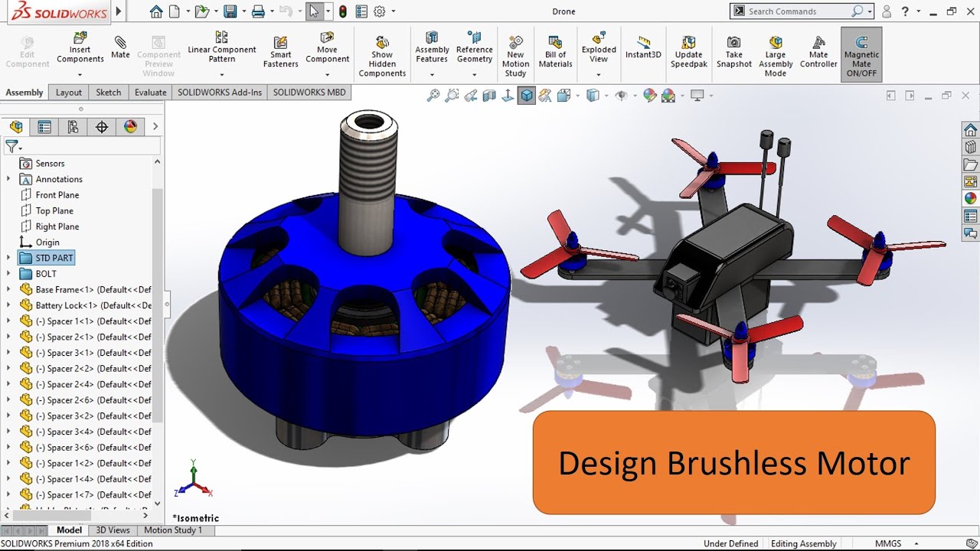The height and width of the screenshot is (551, 980).
Task: Open the SOLIDWORKS Add-Ins tab
Action: (220, 93)
